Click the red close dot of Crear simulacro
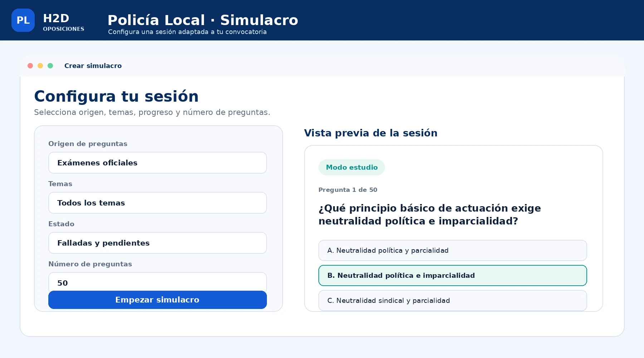This screenshot has width=644, height=358. click(30, 66)
